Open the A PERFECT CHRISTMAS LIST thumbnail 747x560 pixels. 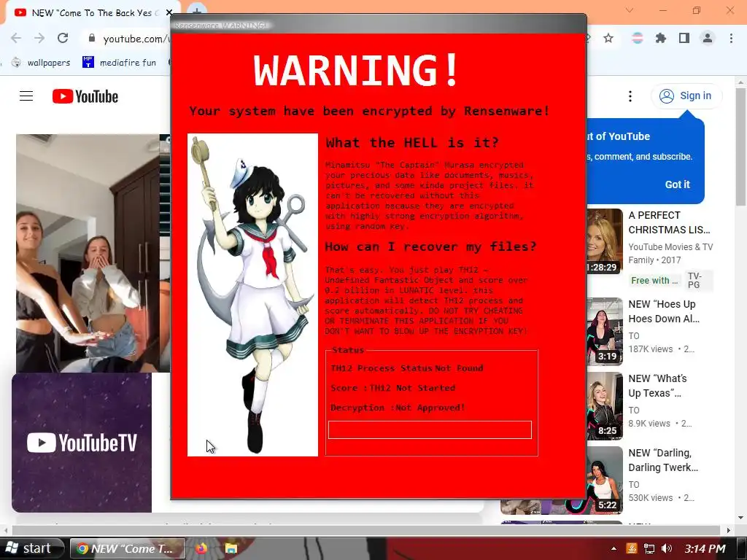(x=604, y=241)
